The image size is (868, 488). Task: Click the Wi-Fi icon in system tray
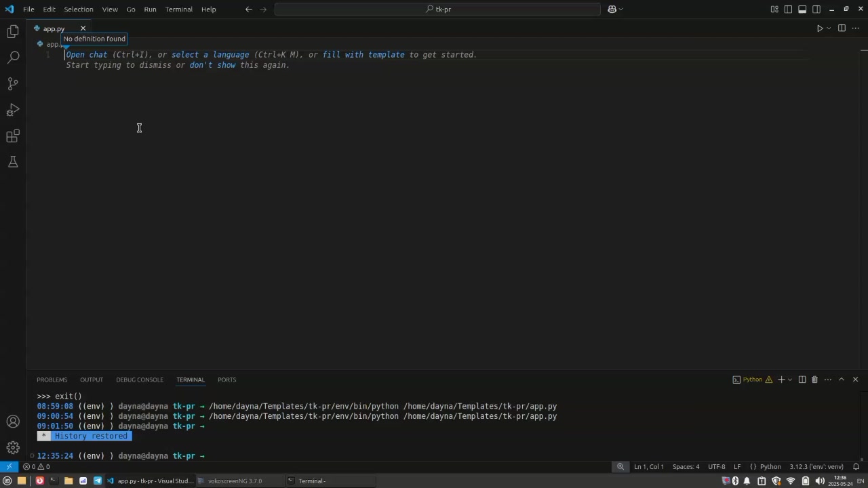(791, 481)
